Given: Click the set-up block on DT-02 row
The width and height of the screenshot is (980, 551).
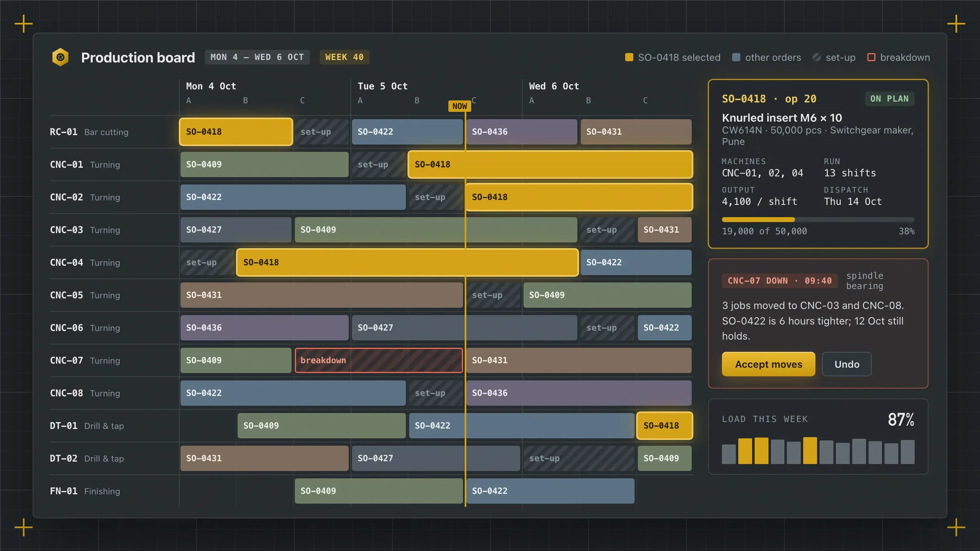Looking at the screenshot, I should click(579, 458).
